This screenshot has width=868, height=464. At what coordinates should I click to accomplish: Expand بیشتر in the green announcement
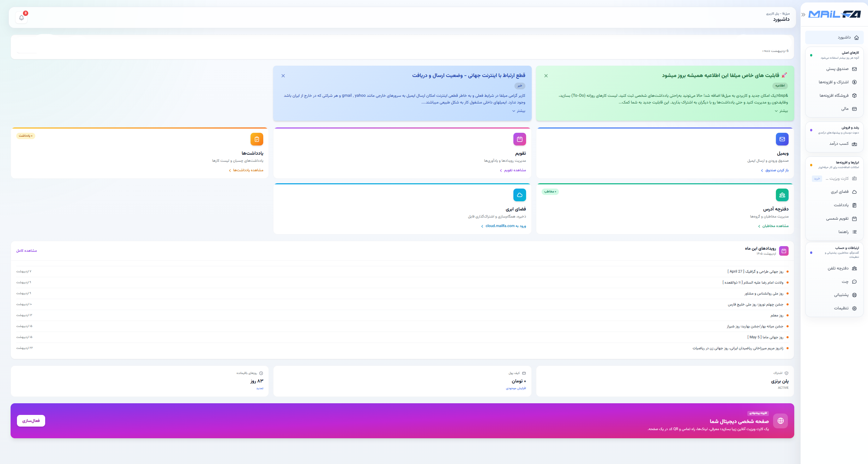781,111
